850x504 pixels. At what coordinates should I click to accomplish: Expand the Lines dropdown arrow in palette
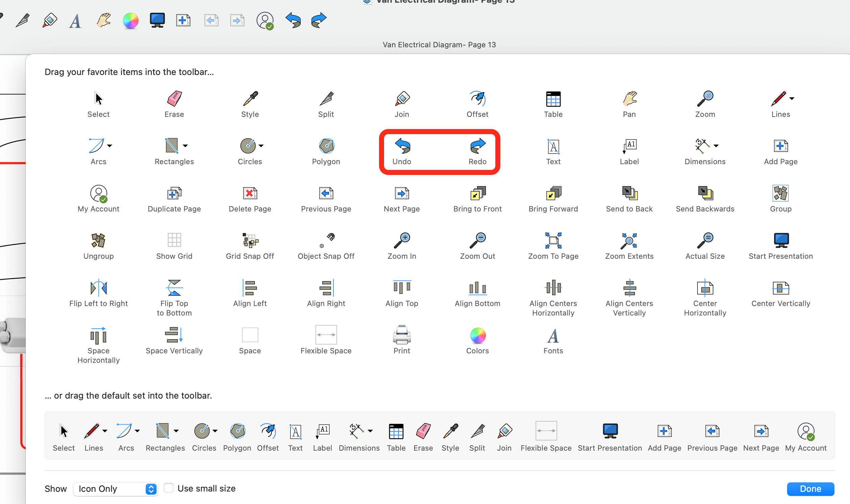pos(792,99)
